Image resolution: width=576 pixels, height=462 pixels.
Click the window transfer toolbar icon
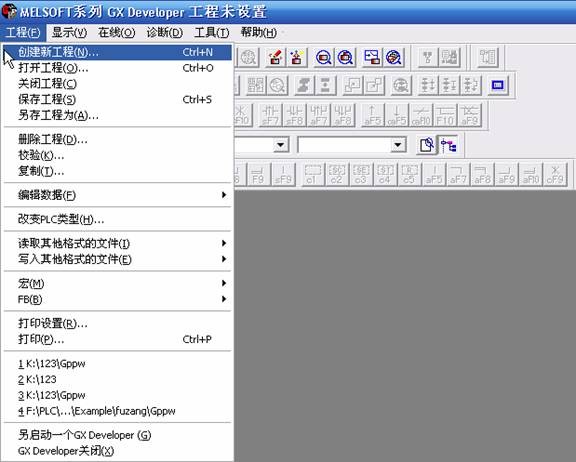(372, 57)
